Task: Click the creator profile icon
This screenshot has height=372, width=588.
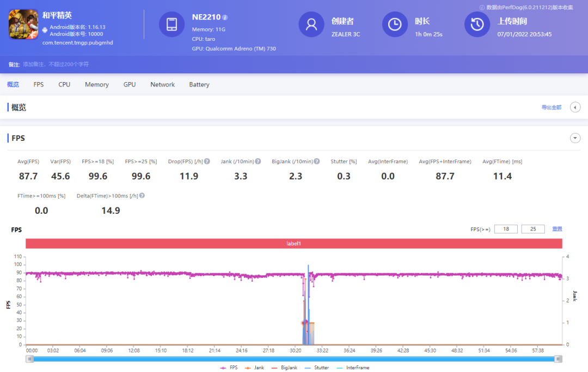Action: pos(311,24)
